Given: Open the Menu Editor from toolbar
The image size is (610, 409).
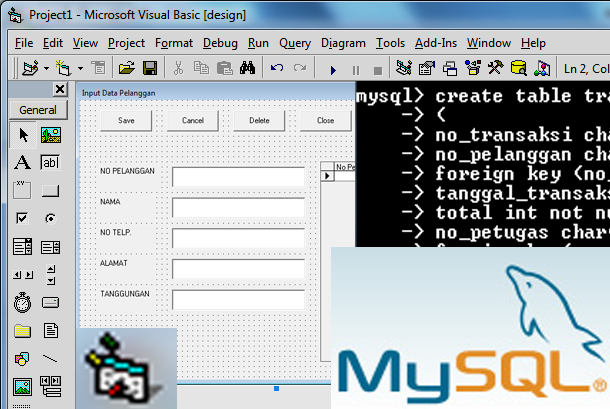Looking at the screenshot, I should click(x=98, y=68).
